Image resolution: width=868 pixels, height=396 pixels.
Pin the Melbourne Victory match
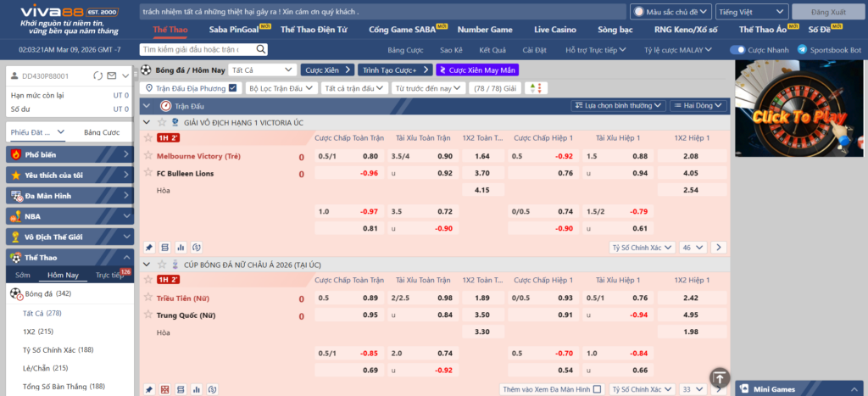click(149, 248)
